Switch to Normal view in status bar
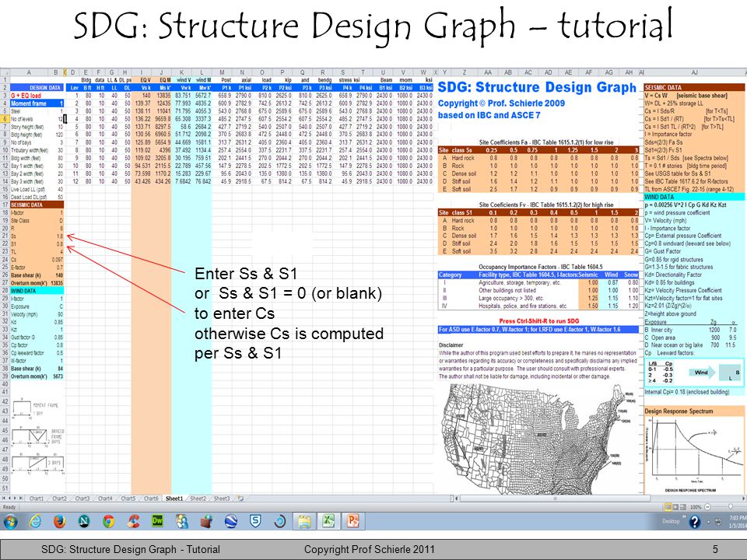The height and width of the screenshot is (560, 747). [668, 507]
